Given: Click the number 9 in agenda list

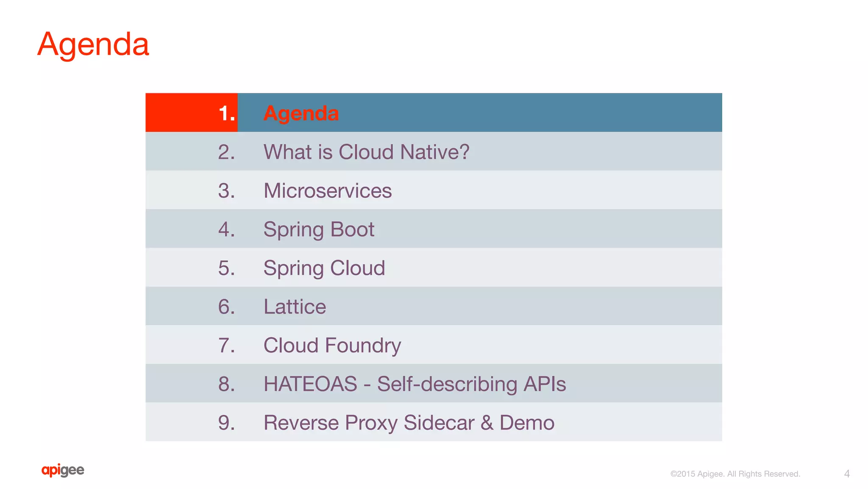Looking at the screenshot, I should 226,423.
